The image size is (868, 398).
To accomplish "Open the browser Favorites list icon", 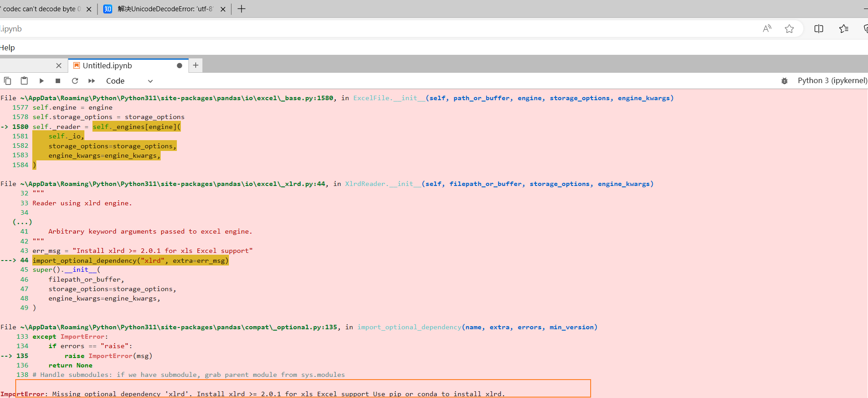I will point(844,29).
